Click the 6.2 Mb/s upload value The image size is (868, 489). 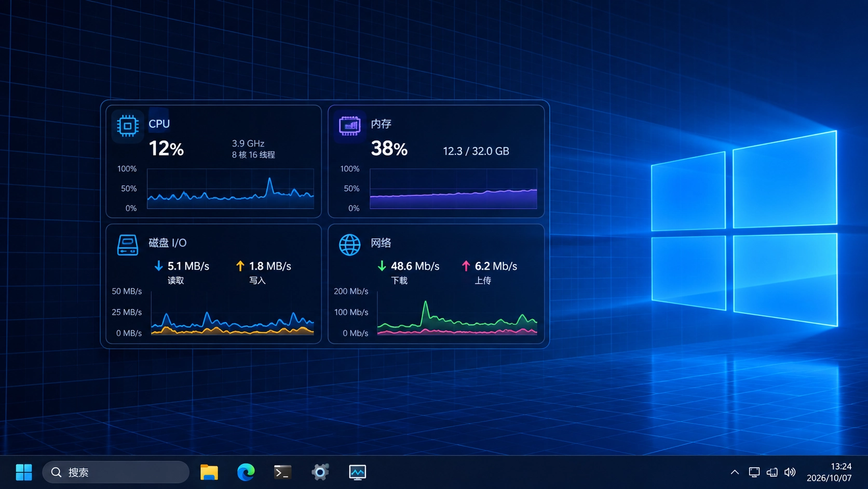[496, 266]
